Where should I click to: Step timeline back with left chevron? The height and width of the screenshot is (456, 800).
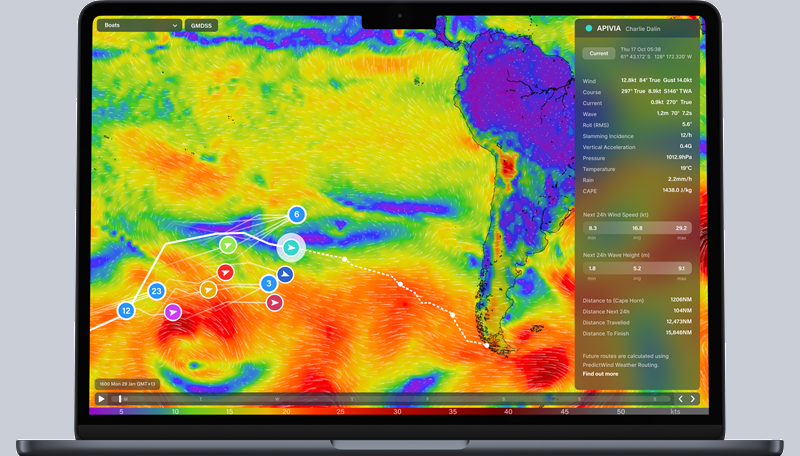pos(680,399)
